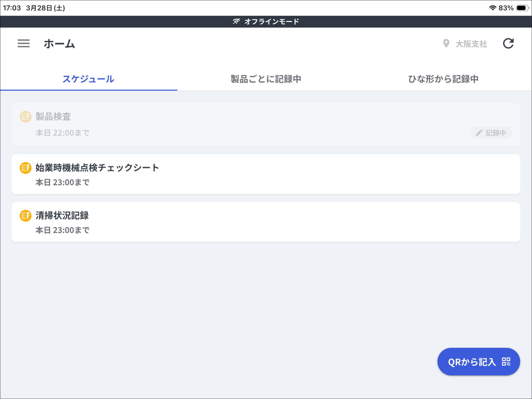Tap the 清掃状況記録 yellow checklist icon
Image resolution: width=532 pixels, height=399 pixels.
point(25,216)
